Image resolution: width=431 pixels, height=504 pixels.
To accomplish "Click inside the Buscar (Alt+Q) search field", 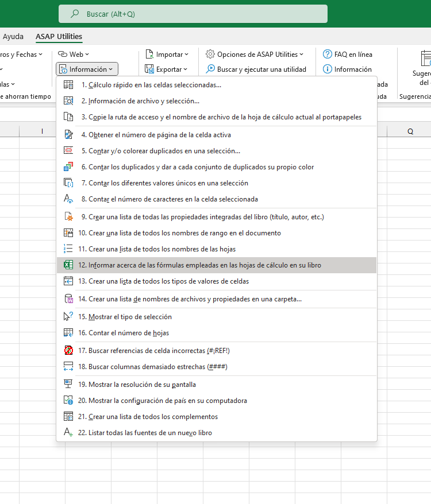I will tap(193, 14).
